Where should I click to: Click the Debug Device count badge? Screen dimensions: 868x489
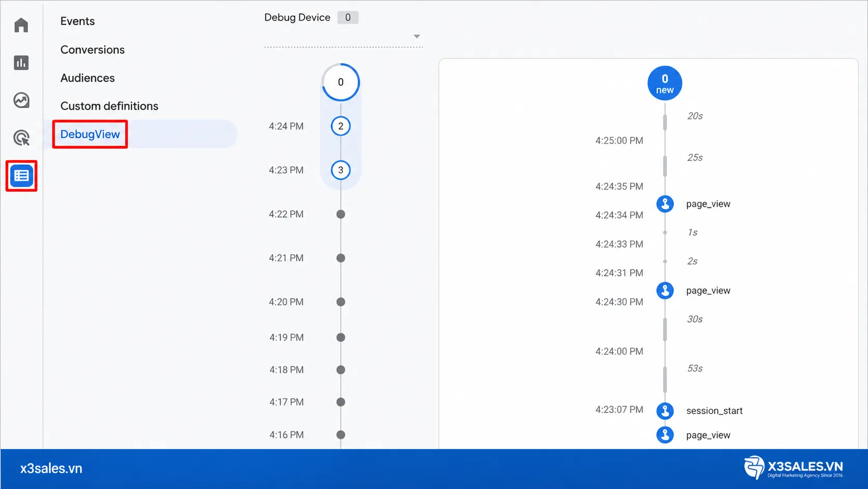tap(348, 18)
